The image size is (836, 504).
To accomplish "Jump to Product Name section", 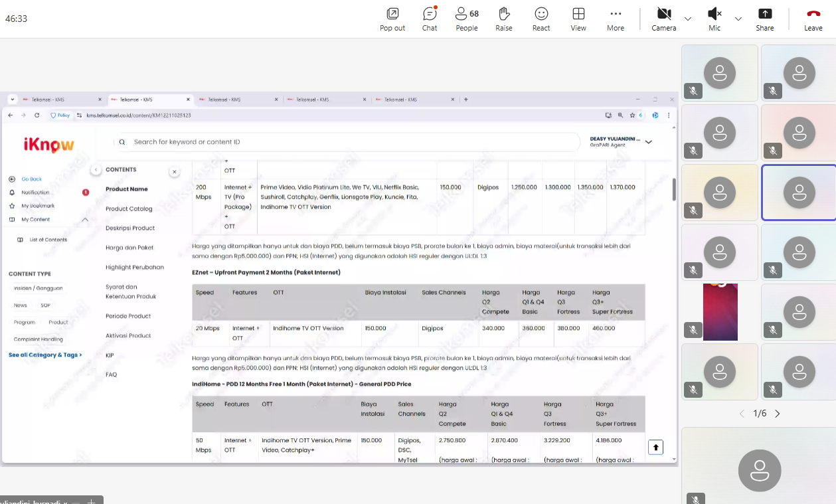I will click(x=127, y=189).
